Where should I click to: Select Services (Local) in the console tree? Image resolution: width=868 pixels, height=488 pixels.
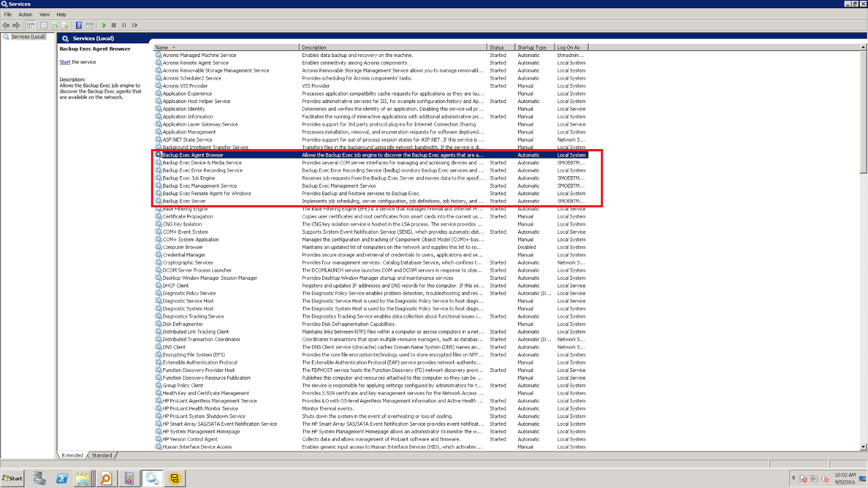28,37
